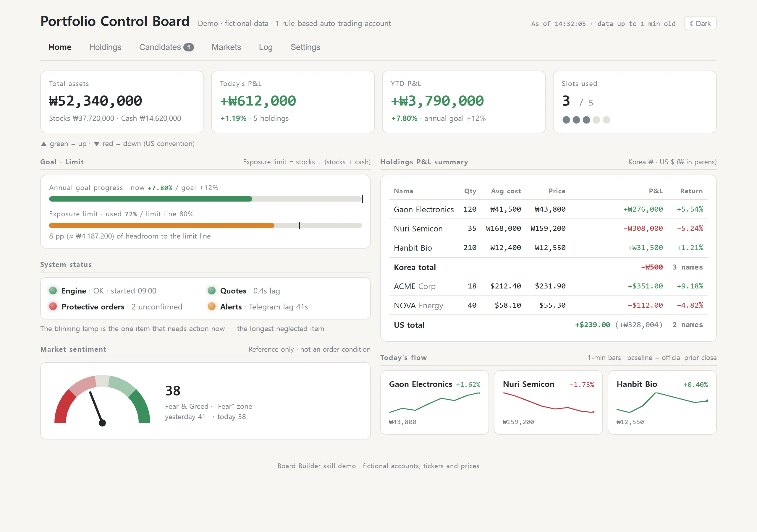Open the Markets tab
The width and height of the screenshot is (757, 532).
coord(226,47)
